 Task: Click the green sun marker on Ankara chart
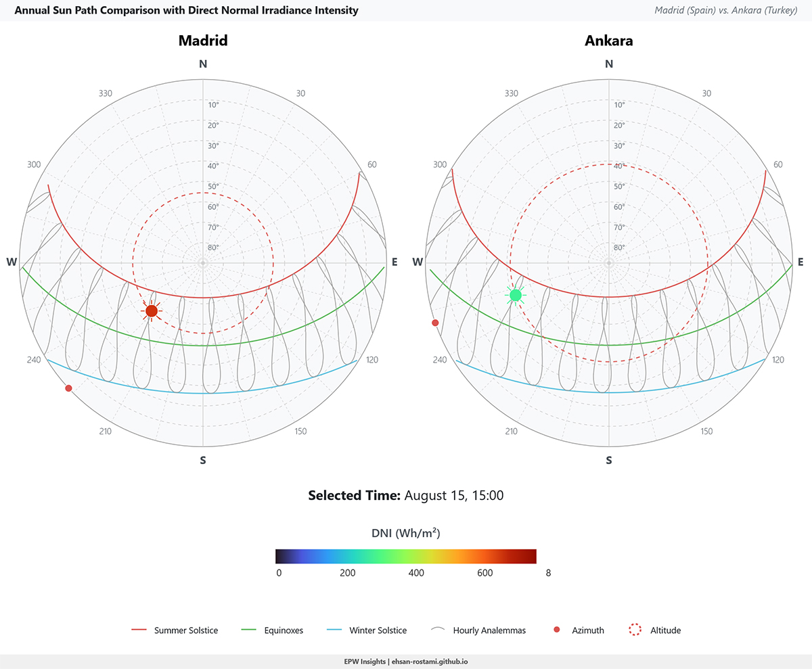pyautogui.click(x=516, y=295)
